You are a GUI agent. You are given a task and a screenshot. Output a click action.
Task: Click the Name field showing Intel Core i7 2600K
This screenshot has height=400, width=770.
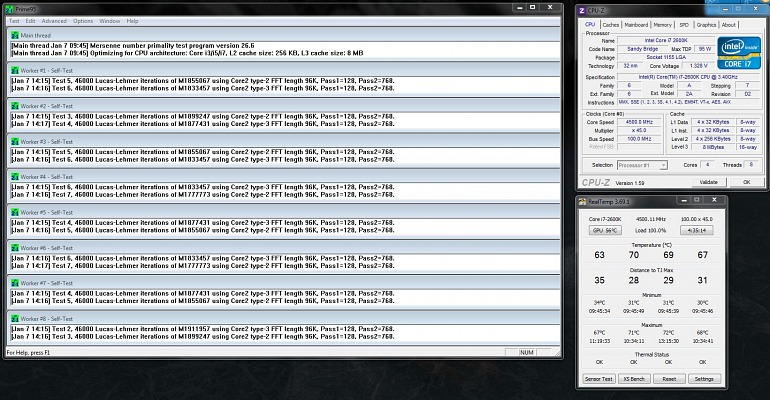point(666,40)
